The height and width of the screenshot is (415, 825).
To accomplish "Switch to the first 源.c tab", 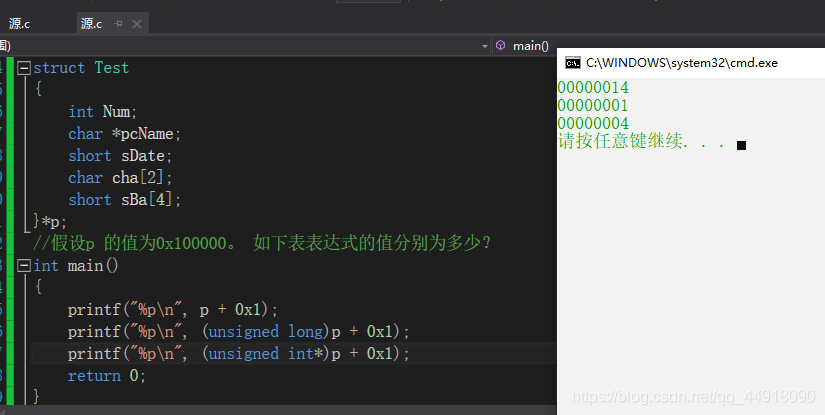I will coord(19,24).
